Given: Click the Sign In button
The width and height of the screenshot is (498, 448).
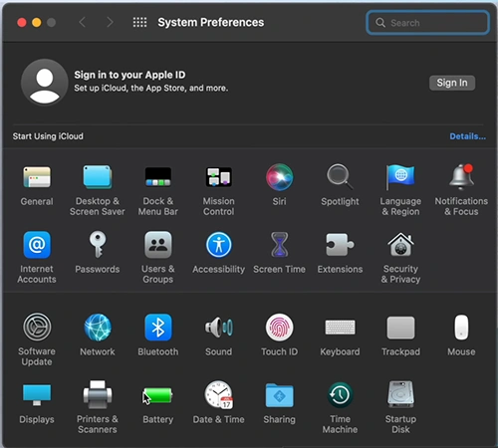Looking at the screenshot, I should click(x=452, y=83).
